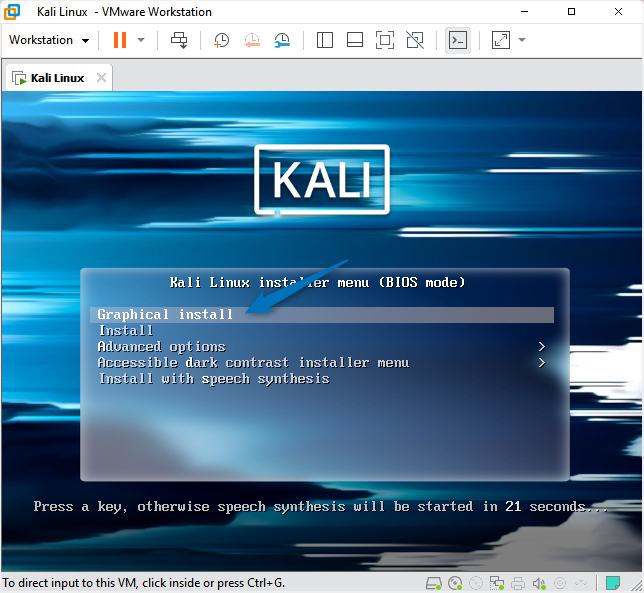Open the snapshot manager
The height and width of the screenshot is (593, 644).
coord(282,40)
